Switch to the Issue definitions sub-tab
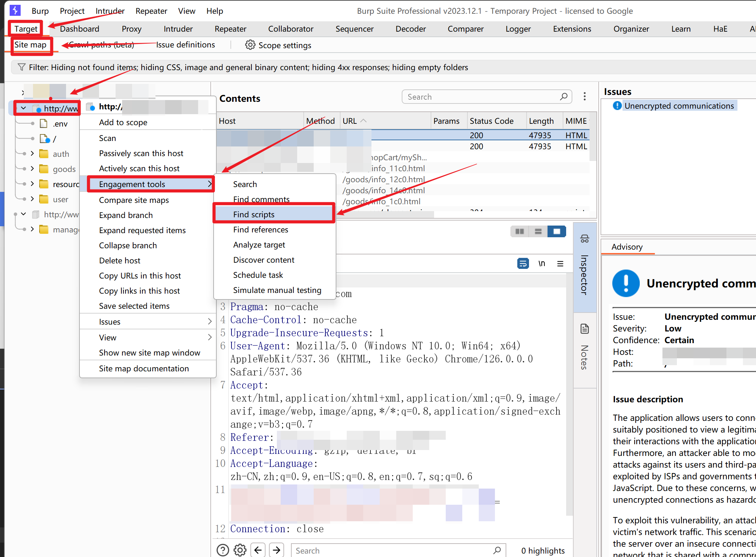This screenshot has height=557, width=756. coord(185,45)
